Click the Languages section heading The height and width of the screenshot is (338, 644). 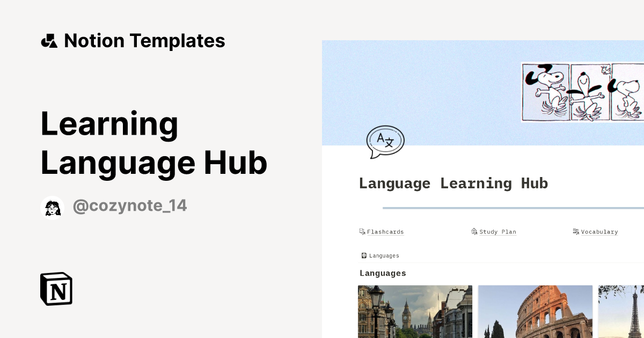coord(383,273)
